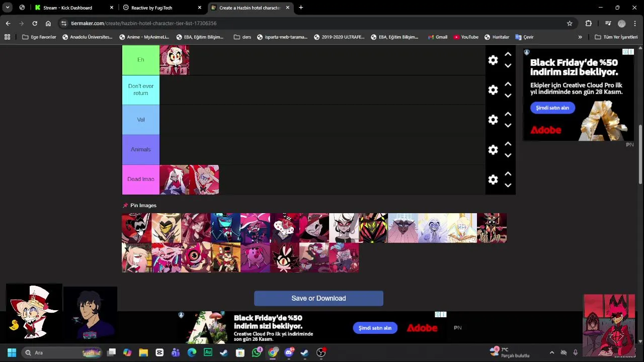The image size is (644, 362).
Task: Go back to the previous page
Action: coord(8,23)
